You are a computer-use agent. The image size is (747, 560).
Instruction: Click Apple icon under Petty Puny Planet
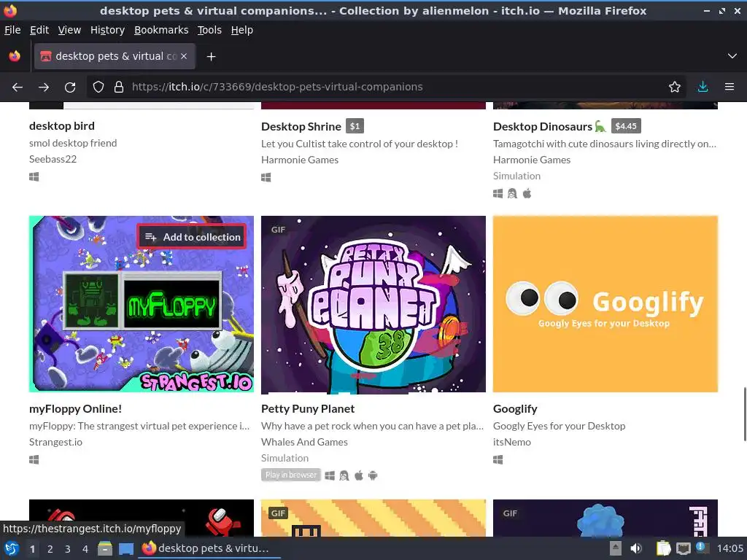pyautogui.click(x=359, y=475)
